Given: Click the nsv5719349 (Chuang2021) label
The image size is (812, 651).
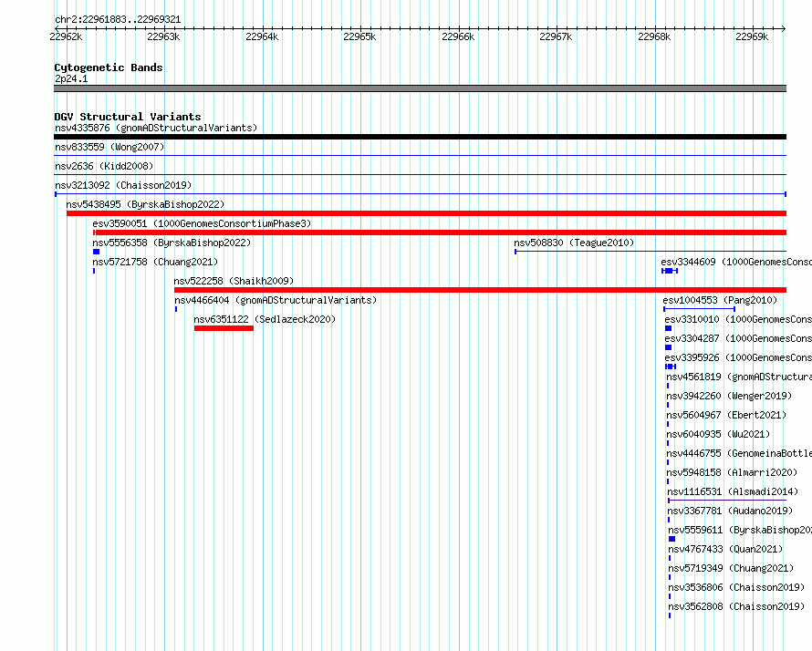Looking at the screenshot, I should [x=731, y=568].
